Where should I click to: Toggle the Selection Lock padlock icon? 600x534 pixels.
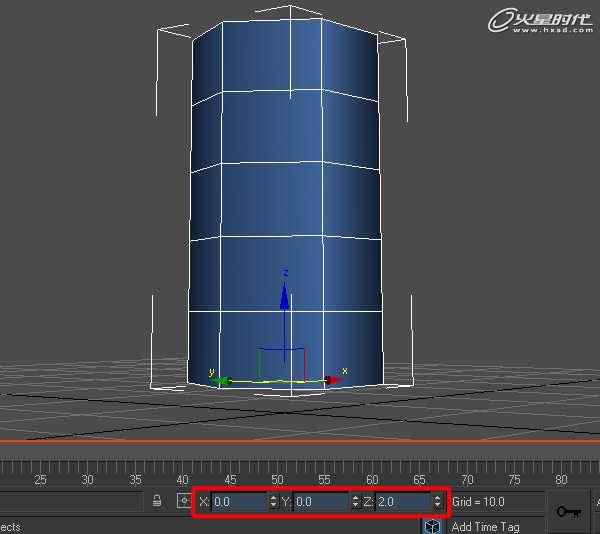pyautogui.click(x=157, y=501)
